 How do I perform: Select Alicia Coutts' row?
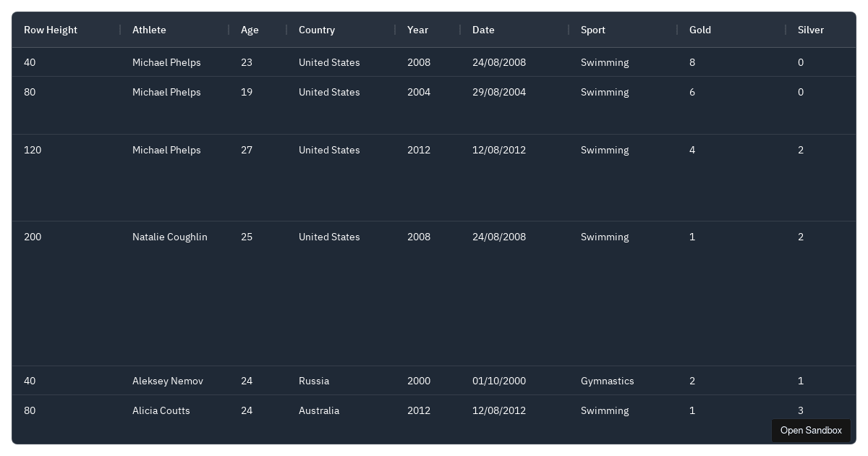161,410
